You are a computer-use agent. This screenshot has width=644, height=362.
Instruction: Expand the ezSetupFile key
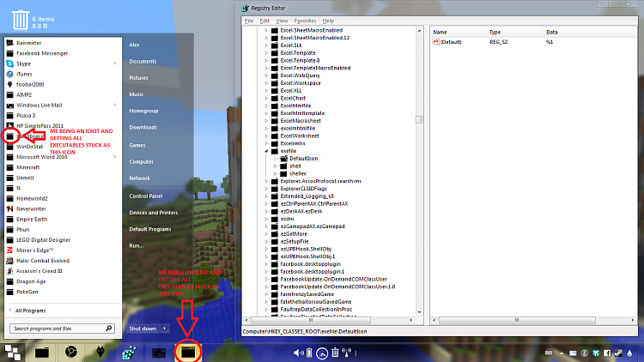(x=266, y=241)
